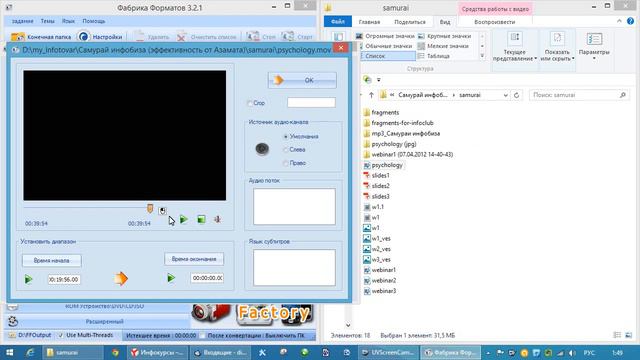Enable the Crop radio option
This screenshot has height=360, width=640.
coord(250,103)
